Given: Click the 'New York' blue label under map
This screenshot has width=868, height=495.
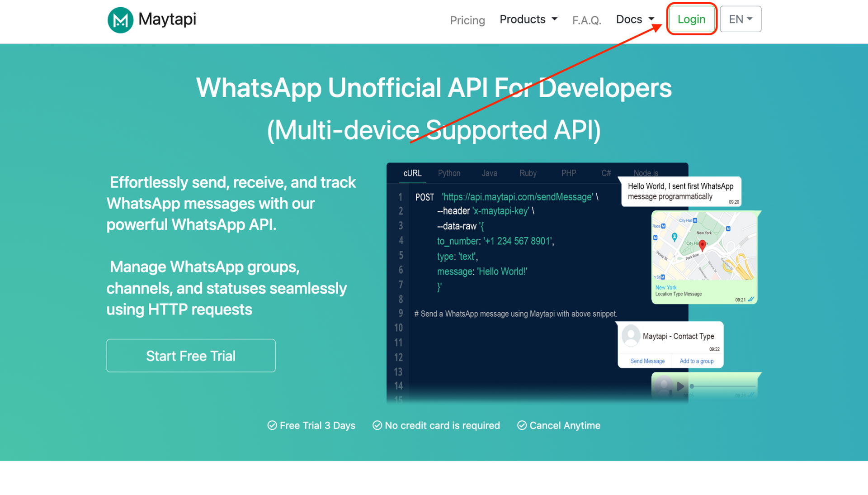Looking at the screenshot, I should coord(666,287).
